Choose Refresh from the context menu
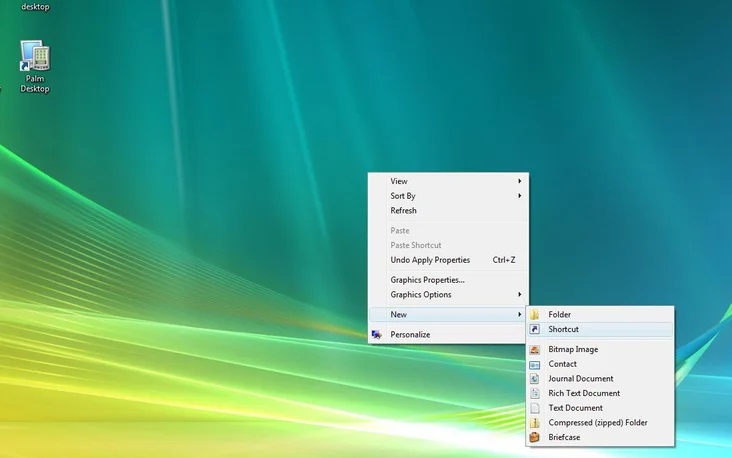 coord(448,211)
